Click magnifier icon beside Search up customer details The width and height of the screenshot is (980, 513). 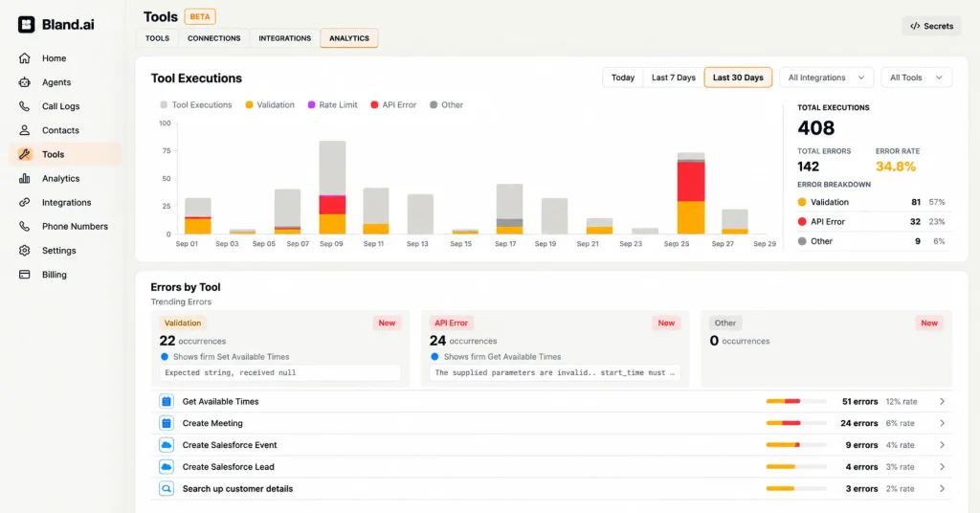(x=167, y=489)
